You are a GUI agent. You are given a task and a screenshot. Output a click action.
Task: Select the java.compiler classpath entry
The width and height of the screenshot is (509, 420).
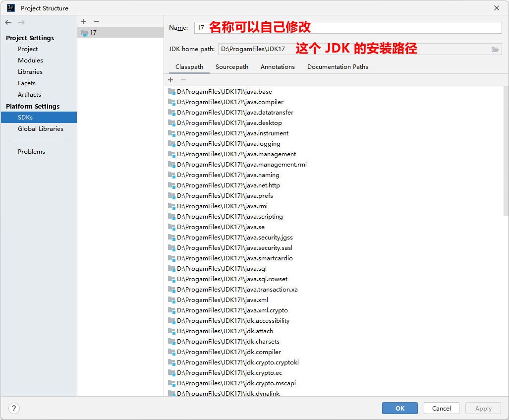coord(226,102)
